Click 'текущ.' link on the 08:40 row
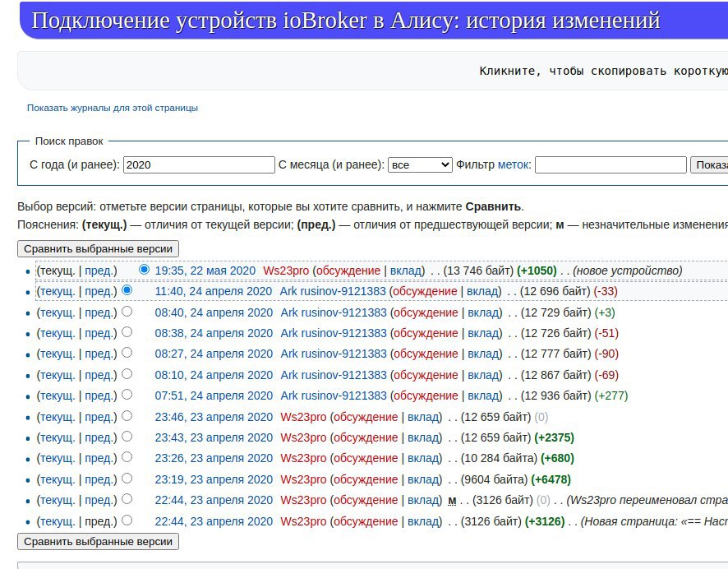This screenshot has height=569, width=728. [58, 312]
